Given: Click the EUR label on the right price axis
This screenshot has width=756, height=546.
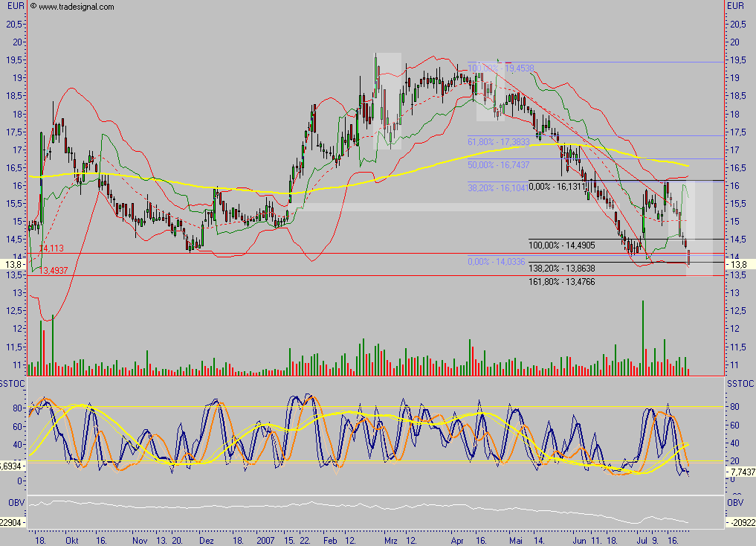Looking at the screenshot, I should 734,6.
